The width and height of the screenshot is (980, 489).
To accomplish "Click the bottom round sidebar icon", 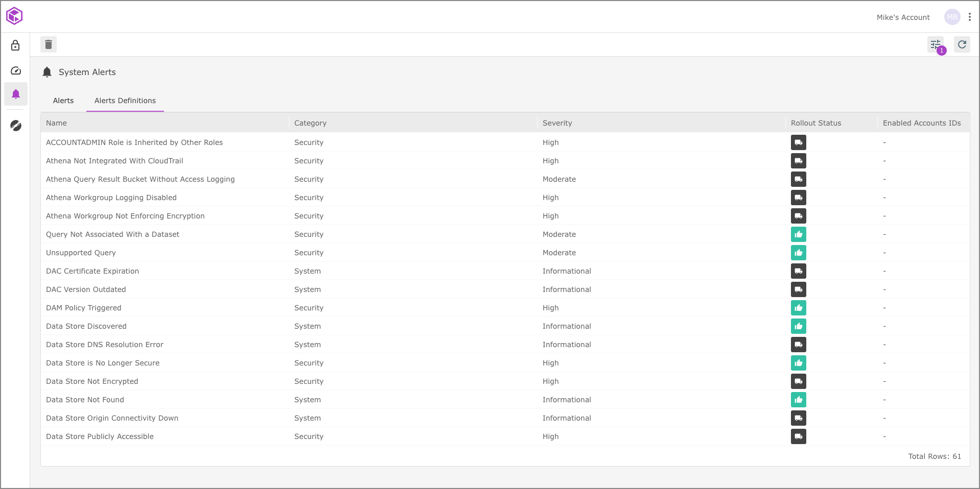I will point(16,126).
